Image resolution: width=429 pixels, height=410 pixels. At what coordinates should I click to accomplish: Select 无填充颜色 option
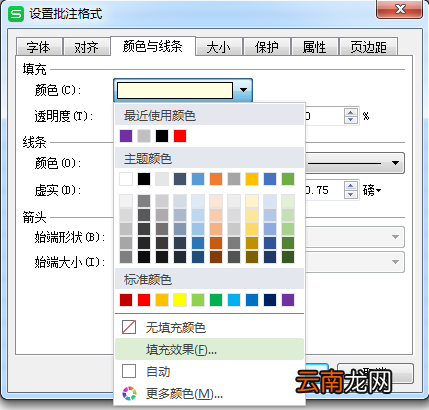point(209,328)
